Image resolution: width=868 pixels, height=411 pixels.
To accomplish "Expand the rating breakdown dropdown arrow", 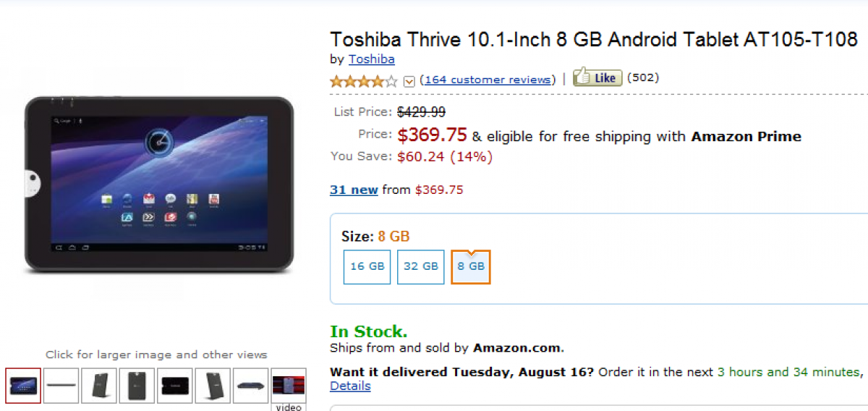I will pyautogui.click(x=409, y=81).
